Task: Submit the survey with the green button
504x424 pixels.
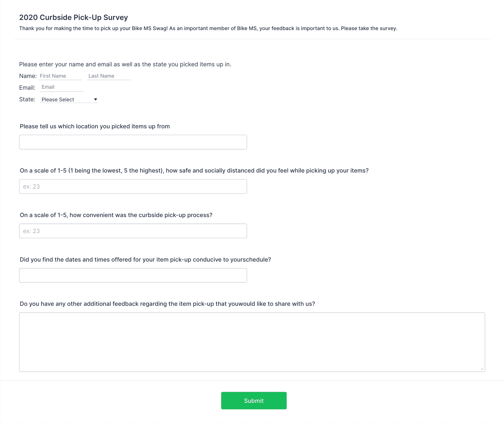Action: coord(254,400)
